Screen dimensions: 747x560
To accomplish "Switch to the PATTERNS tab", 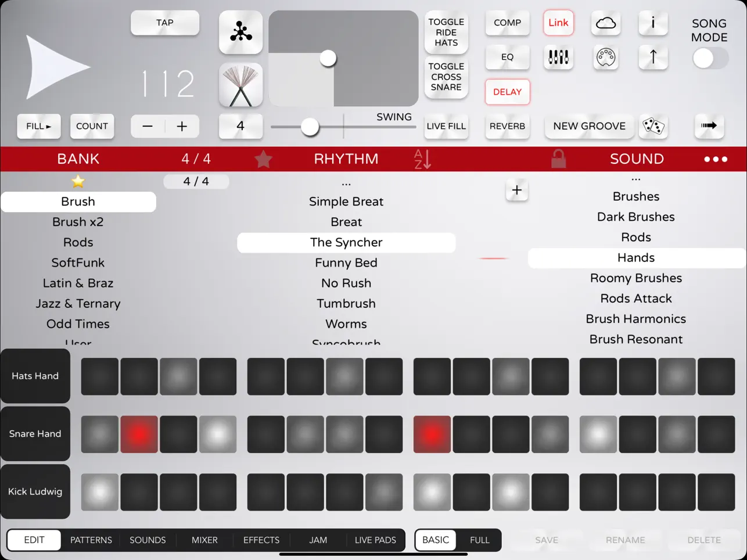I will [x=91, y=540].
